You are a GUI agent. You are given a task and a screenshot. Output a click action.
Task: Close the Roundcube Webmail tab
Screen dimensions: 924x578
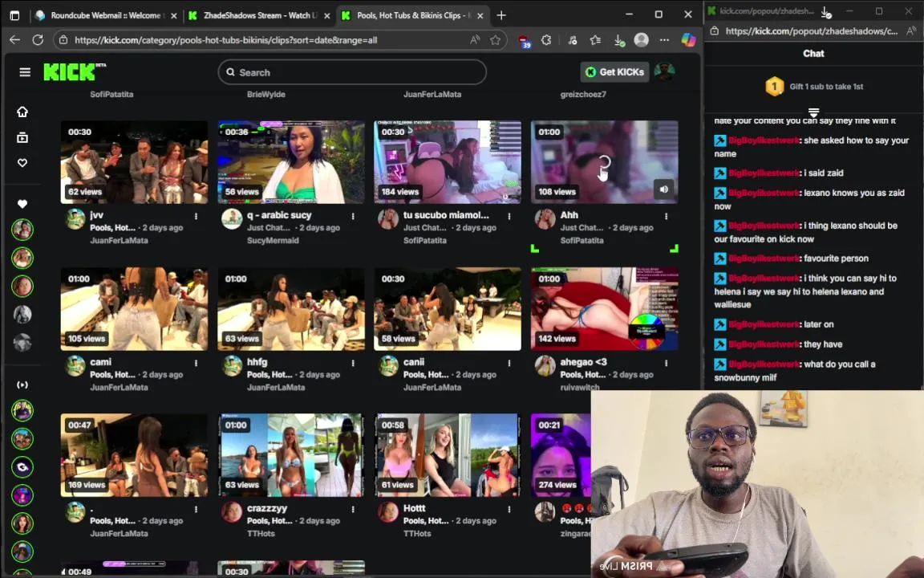(x=173, y=16)
